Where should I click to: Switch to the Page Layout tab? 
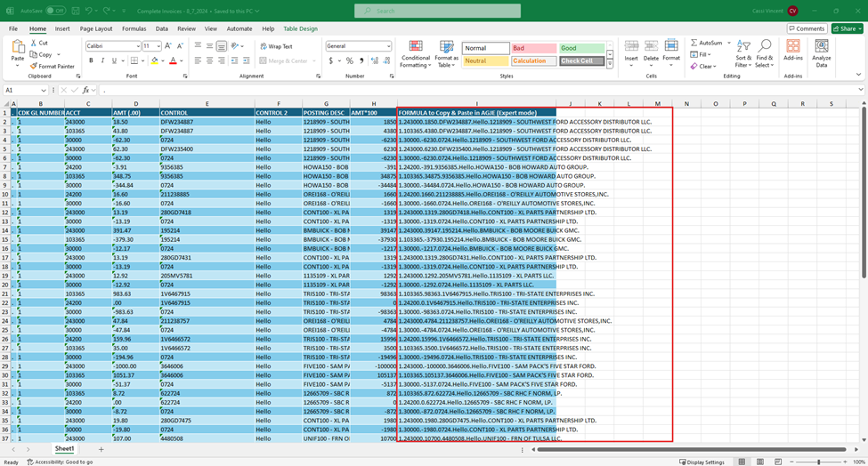coord(96,28)
